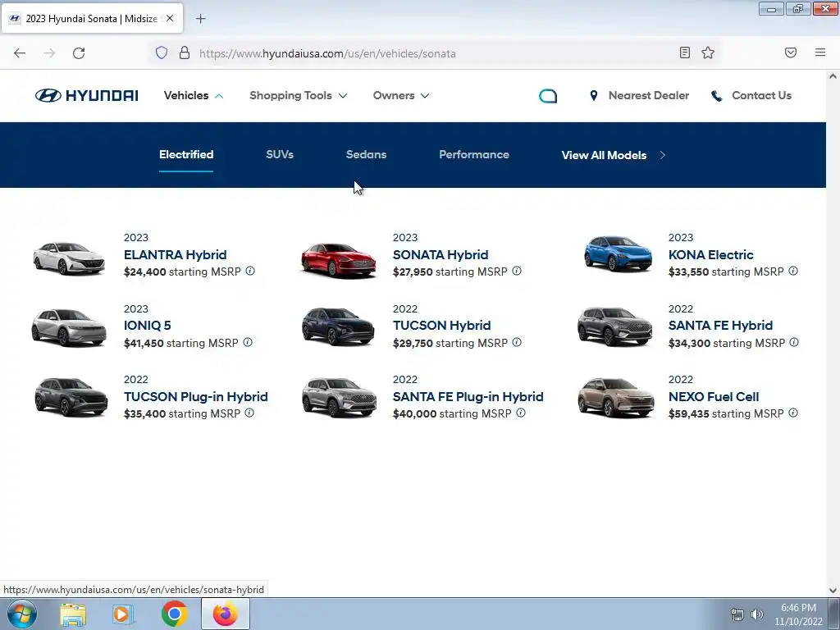Open the TUCSON Plug-in Hybrid link
840x630 pixels.
click(x=195, y=397)
